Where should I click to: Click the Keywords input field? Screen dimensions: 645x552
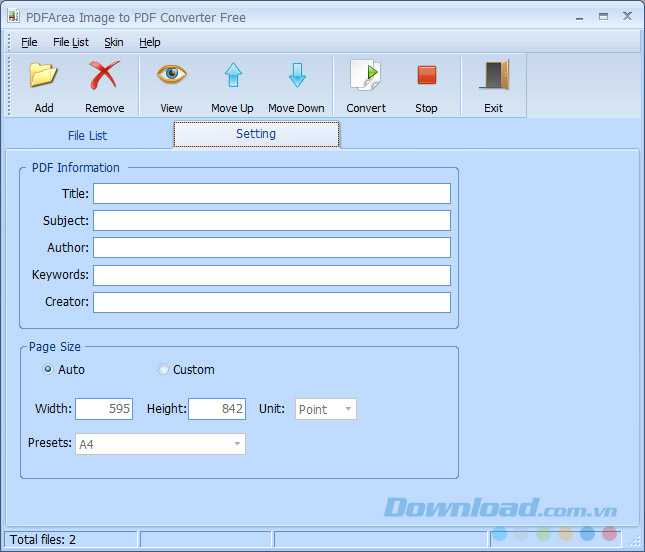(271, 275)
